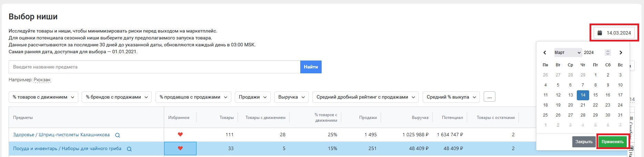Viewport: 644px width, 157px height.
Task: Open the Средний % выкупа filter
Action: coord(451,97)
